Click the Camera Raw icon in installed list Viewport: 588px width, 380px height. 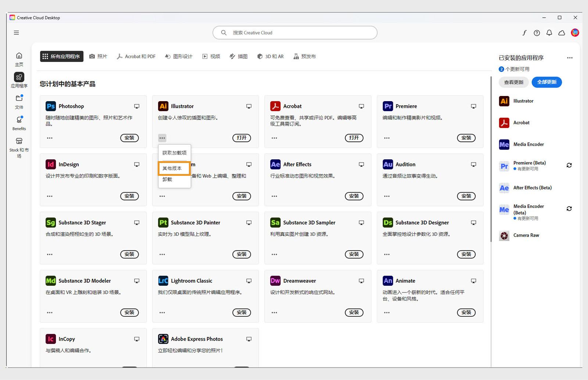pos(504,235)
